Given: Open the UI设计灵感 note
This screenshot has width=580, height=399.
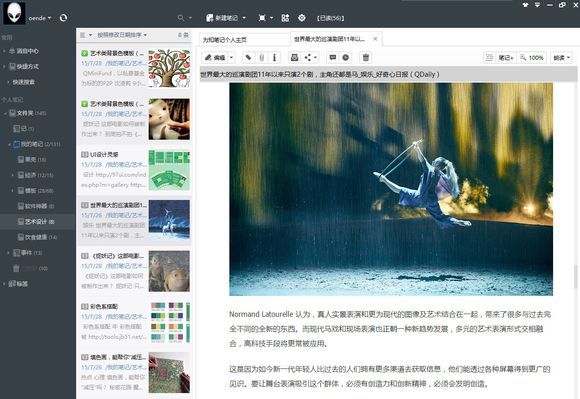Looking at the screenshot, I should tap(134, 170).
